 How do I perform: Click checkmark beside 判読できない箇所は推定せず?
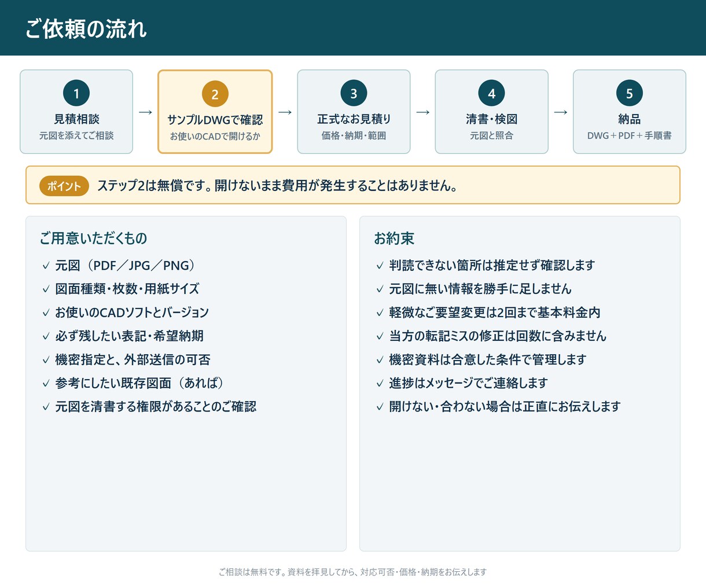(x=380, y=266)
